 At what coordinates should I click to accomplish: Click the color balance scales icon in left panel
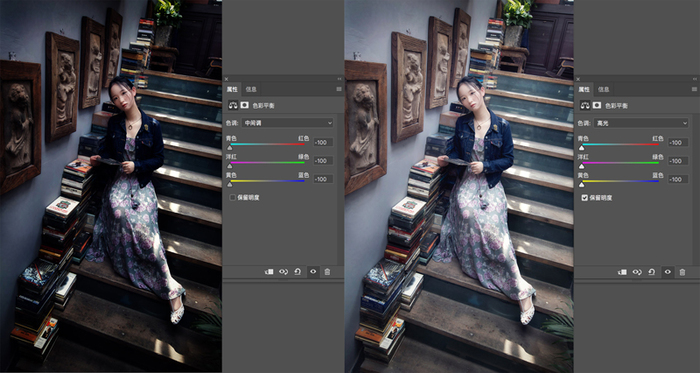click(x=233, y=105)
